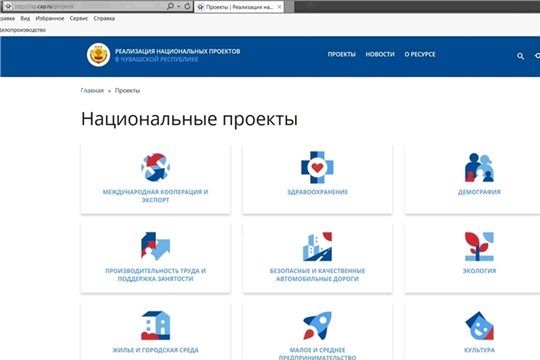Open the Сервис browser menu

point(79,18)
